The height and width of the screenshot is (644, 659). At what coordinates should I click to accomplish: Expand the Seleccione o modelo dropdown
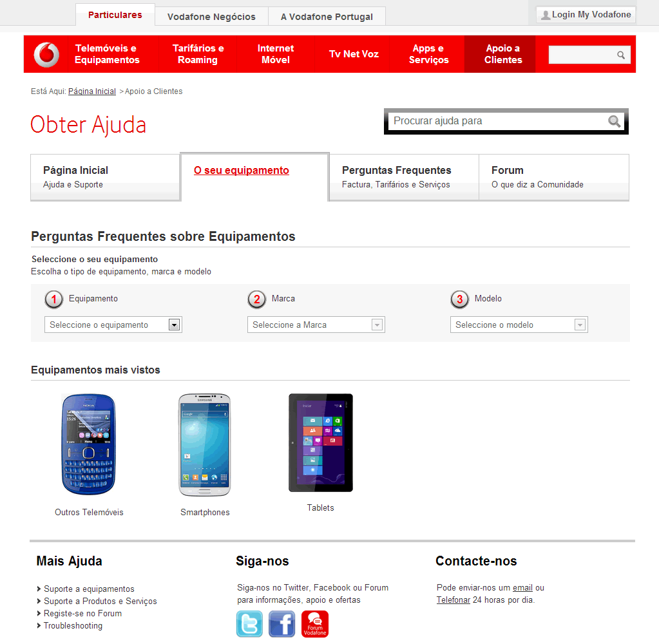519,325
